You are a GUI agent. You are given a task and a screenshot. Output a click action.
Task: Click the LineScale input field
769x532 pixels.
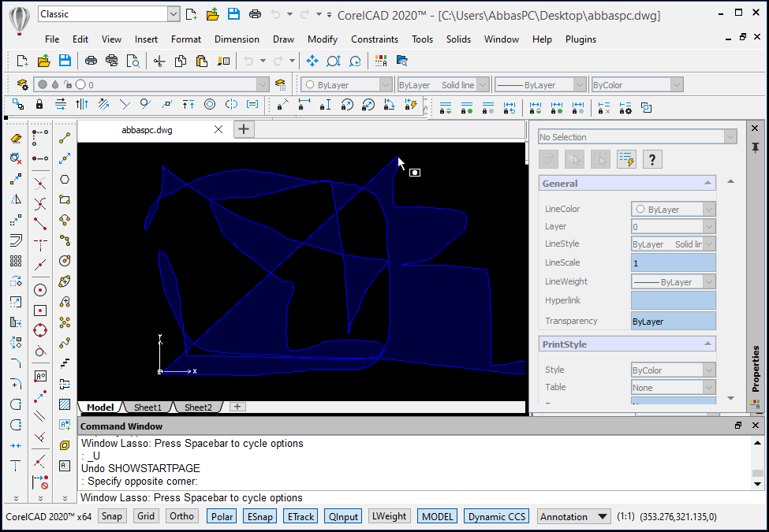(673, 263)
